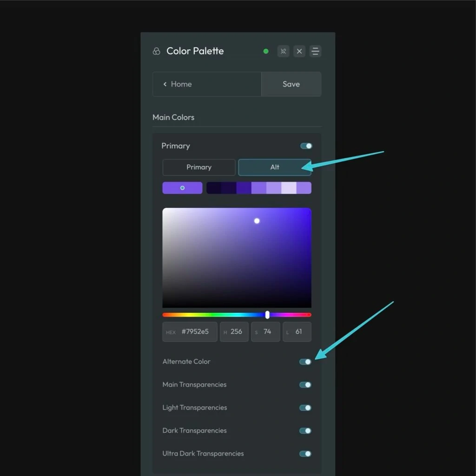This screenshot has height=476, width=476.
Task: Switch to the Primary tab
Action: click(x=199, y=167)
